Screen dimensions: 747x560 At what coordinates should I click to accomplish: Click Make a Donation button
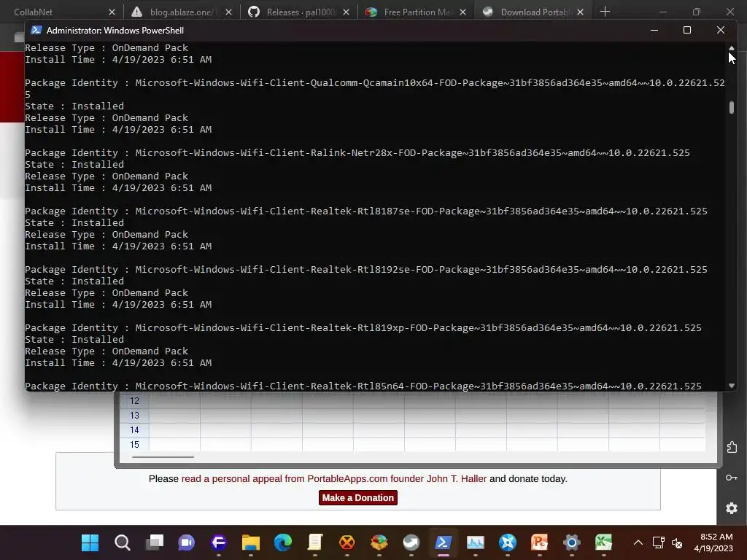[x=357, y=497]
